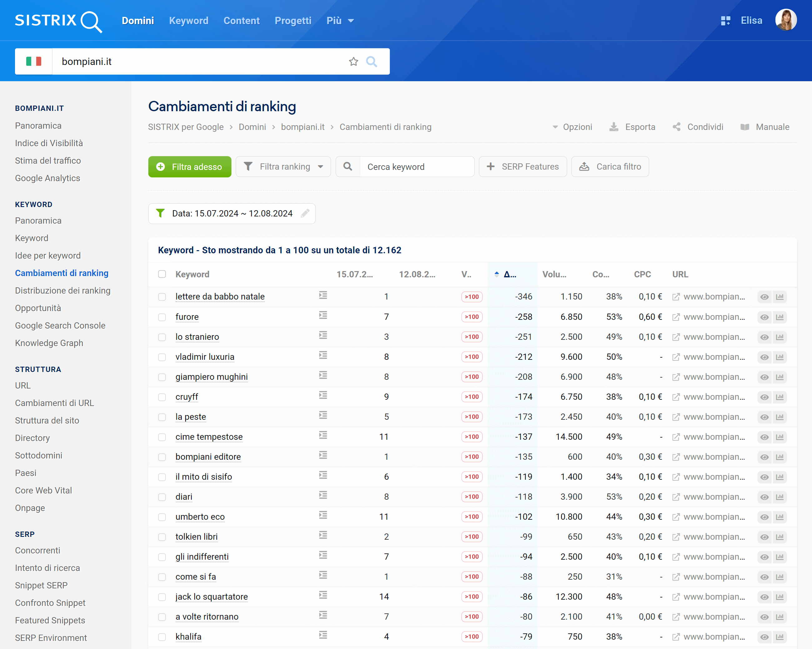
Task: Toggle eye icon for gli indifferenti row
Action: click(x=765, y=557)
